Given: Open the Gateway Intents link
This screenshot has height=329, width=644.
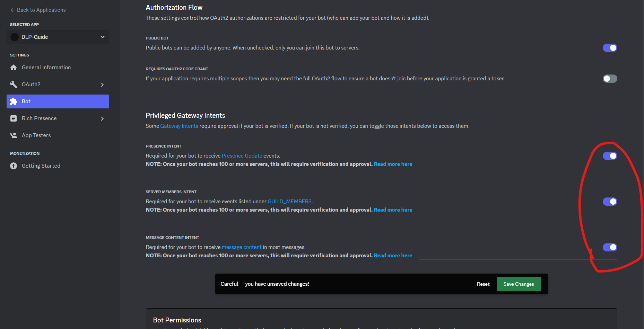Looking at the screenshot, I should point(179,126).
